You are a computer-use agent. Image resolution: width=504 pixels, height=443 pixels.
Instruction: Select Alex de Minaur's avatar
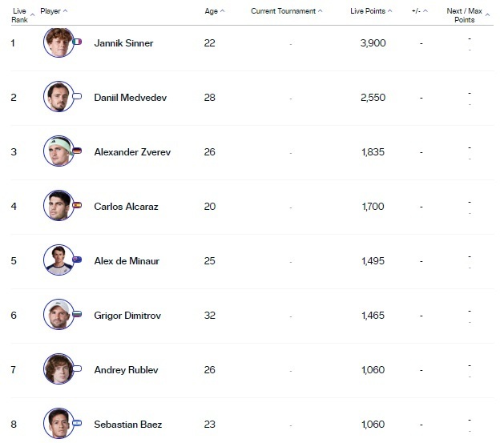57,260
